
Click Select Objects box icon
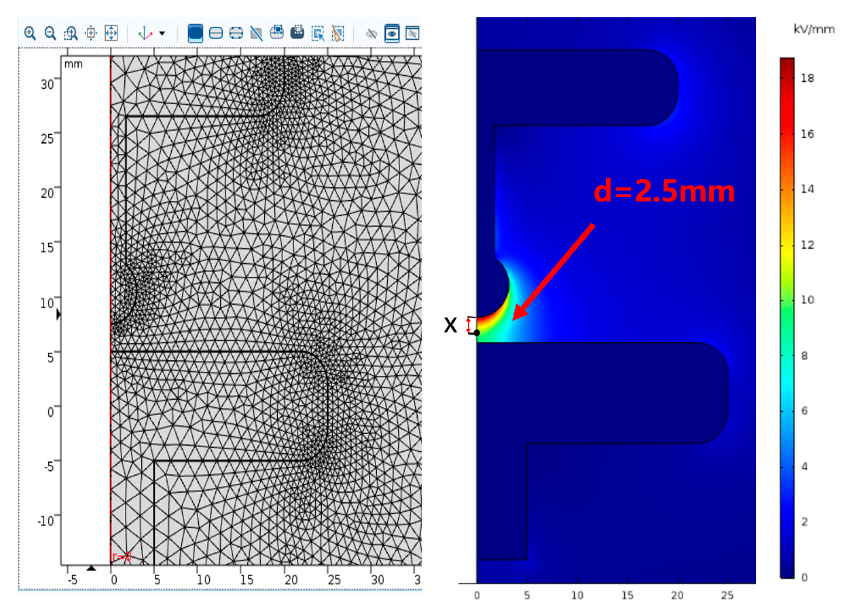tap(277, 32)
